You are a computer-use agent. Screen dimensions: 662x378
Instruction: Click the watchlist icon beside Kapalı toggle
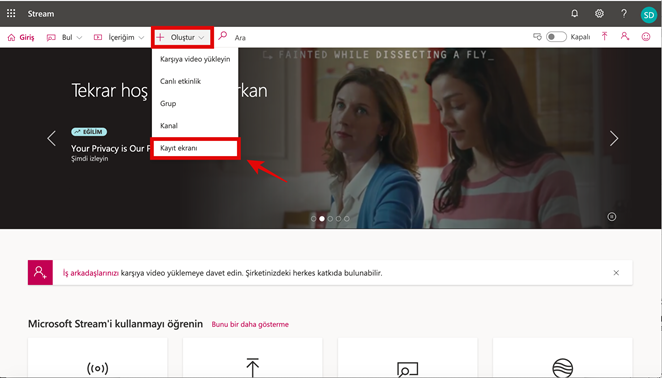click(x=537, y=37)
